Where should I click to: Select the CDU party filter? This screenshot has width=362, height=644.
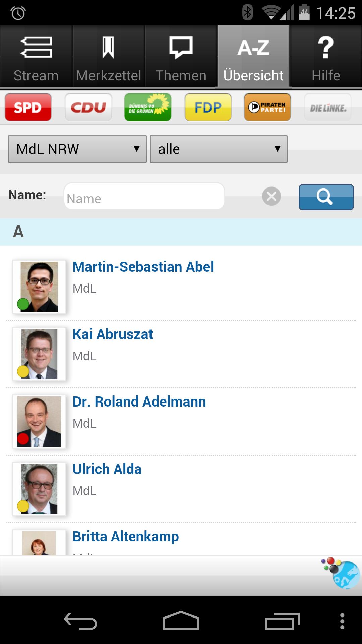point(88,107)
